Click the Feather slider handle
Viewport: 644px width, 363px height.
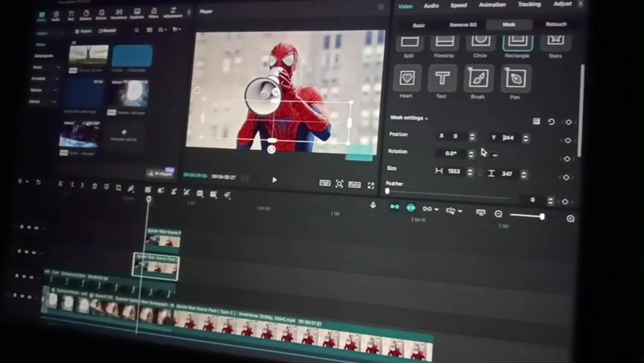[x=387, y=191]
